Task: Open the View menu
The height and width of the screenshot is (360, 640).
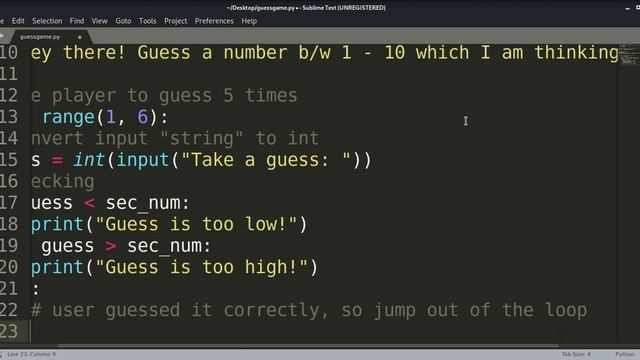Action: (x=99, y=21)
